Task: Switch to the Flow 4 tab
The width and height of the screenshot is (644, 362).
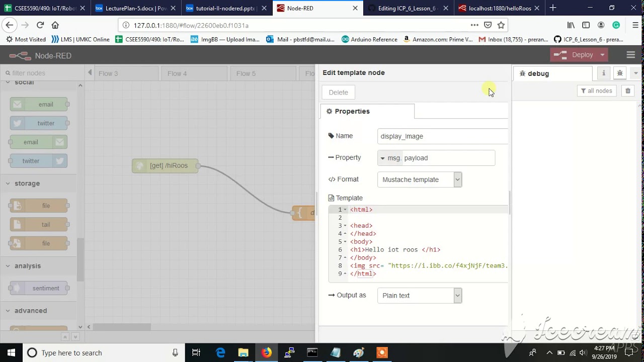Action: [x=195, y=73]
